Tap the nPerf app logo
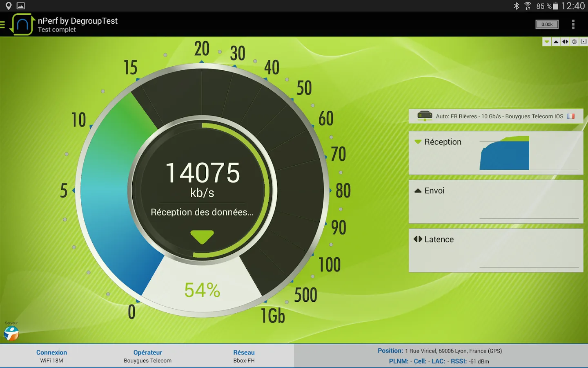Image resolution: width=588 pixels, height=368 pixels. coord(22,25)
